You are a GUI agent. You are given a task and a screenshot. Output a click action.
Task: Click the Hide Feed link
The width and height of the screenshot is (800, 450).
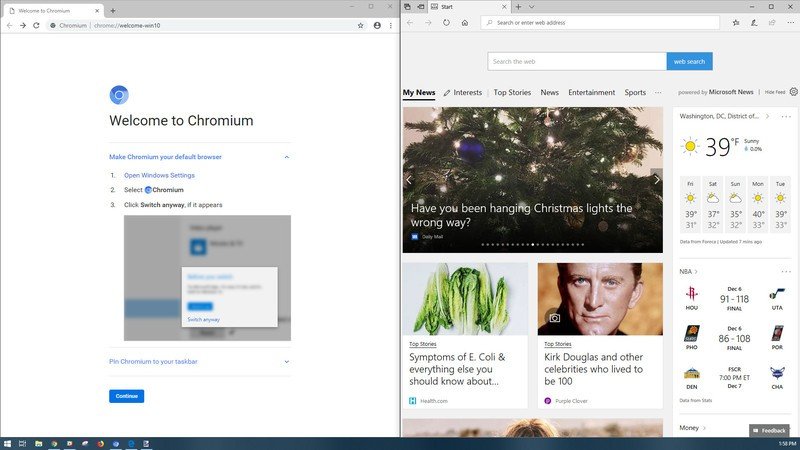774,92
